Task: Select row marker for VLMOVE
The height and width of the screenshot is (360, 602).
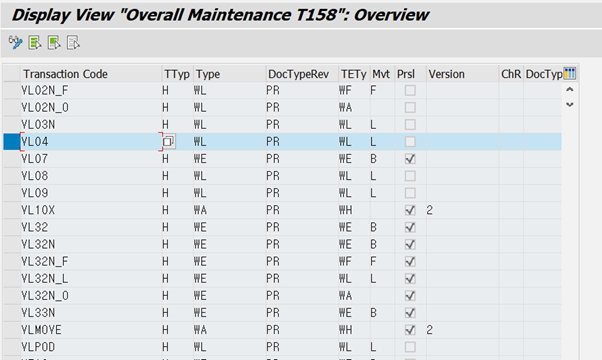Action: click(12, 330)
